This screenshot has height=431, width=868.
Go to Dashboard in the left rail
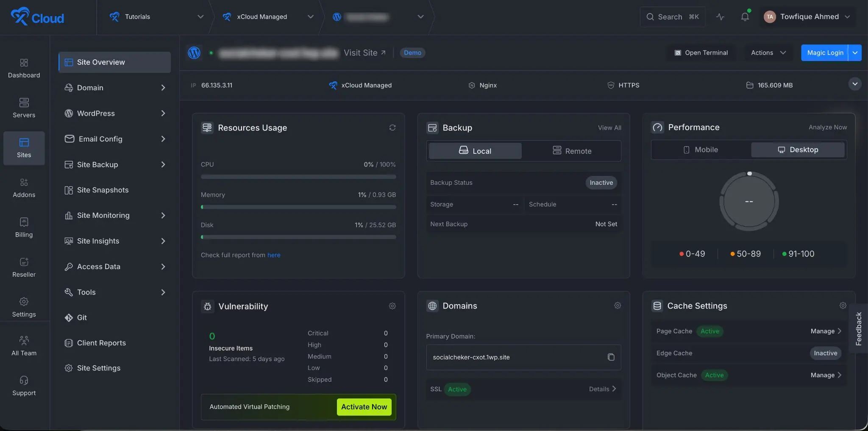click(24, 68)
